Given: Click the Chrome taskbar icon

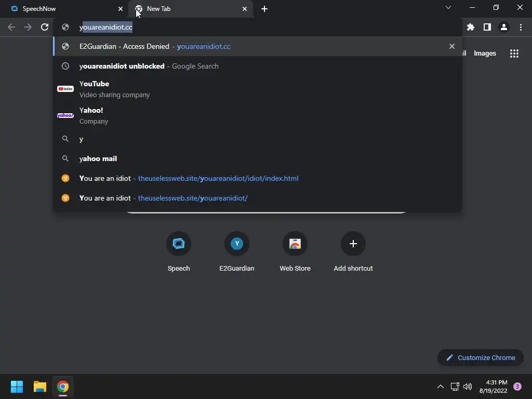Looking at the screenshot, I should pyautogui.click(x=63, y=387).
